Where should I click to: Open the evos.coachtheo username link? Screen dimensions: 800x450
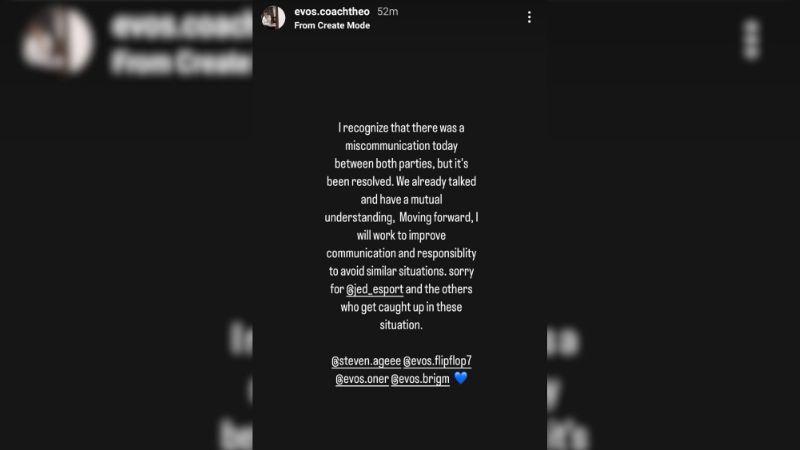click(332, 11)
